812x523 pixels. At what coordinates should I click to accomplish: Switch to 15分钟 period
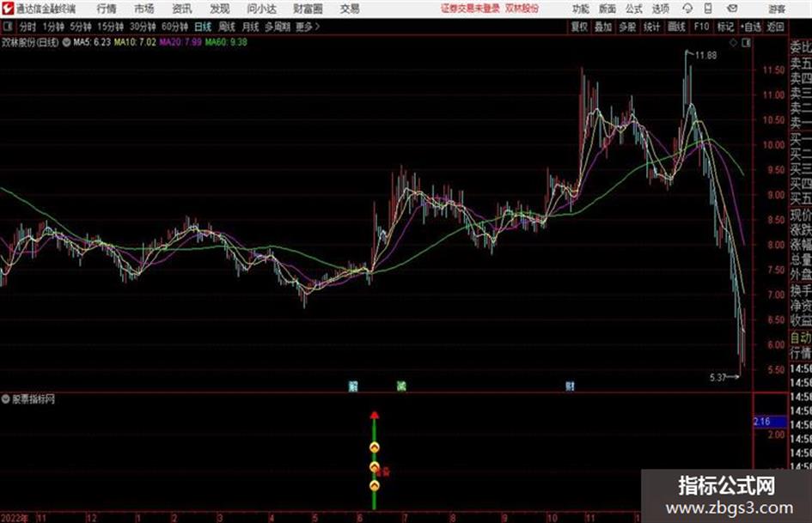point(110,27)
